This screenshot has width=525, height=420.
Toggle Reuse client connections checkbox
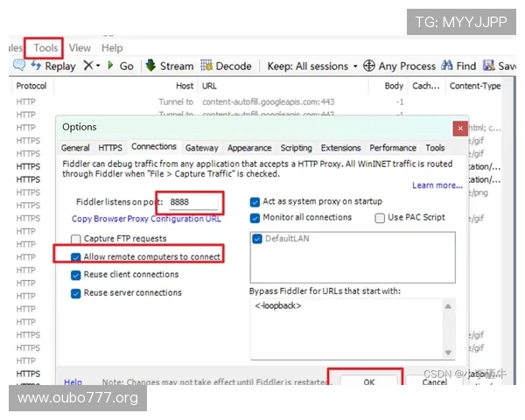click(75, 275)
